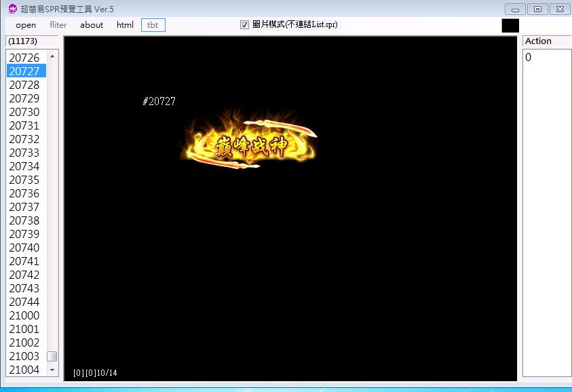Select list item 20734
This screenshot has height=392, width=572.
pos(26,166)
